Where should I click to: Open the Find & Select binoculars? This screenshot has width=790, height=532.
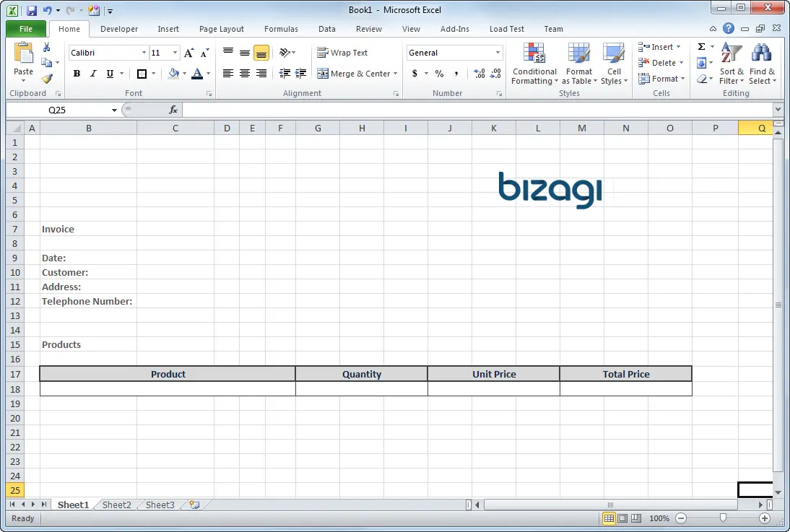(x=762, y=64)
